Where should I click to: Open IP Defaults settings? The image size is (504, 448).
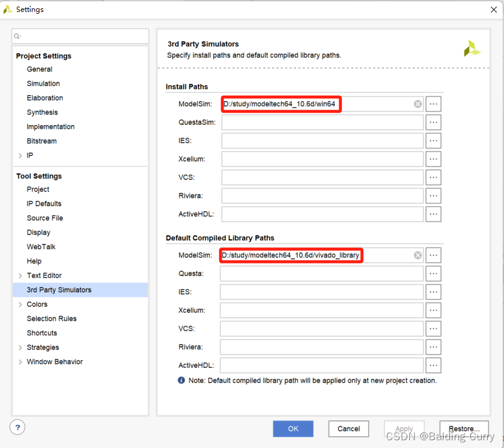pyautogui.click(x=44, y=204)
